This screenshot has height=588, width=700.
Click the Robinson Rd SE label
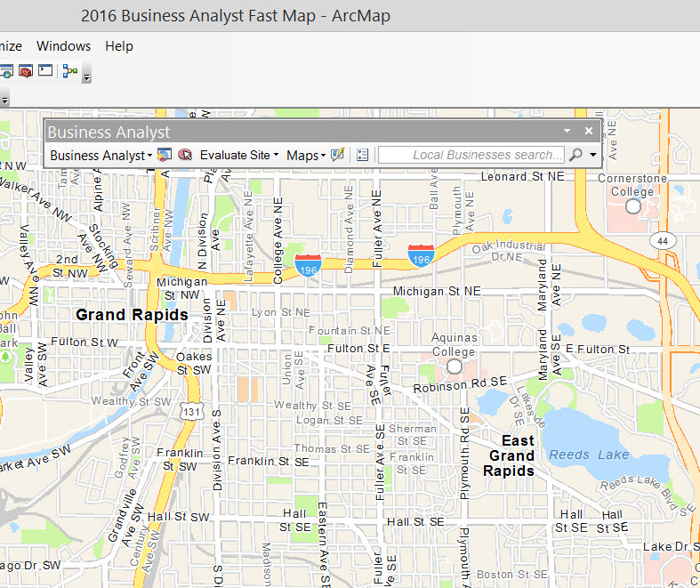tap(460, 384)
